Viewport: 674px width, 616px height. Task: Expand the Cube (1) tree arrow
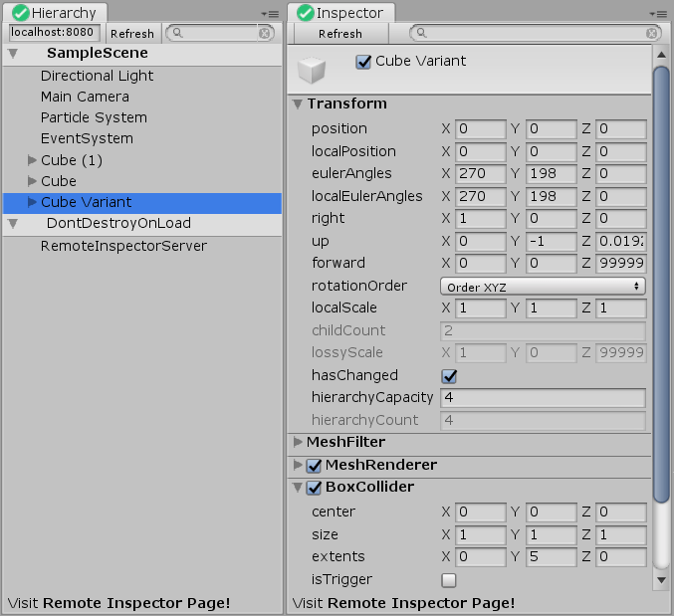pyautogui.click(x=32, y=160)
